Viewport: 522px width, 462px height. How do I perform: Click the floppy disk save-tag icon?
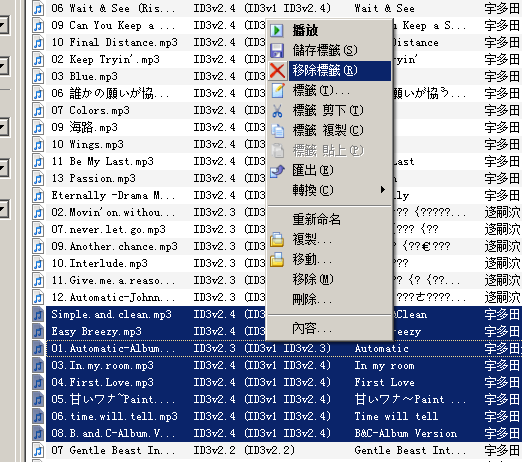[277, 50]
